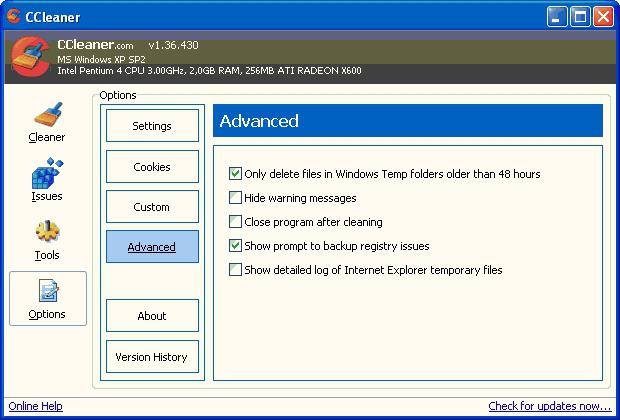Viewport: 620px width, 420px height.
Task: Open the Custom options page
Action: click(x=152, y=207)
